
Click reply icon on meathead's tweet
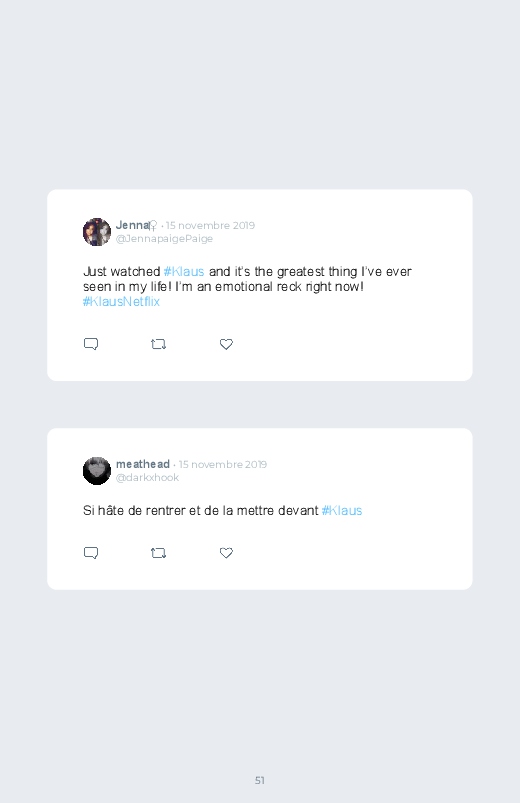(91, 553)
